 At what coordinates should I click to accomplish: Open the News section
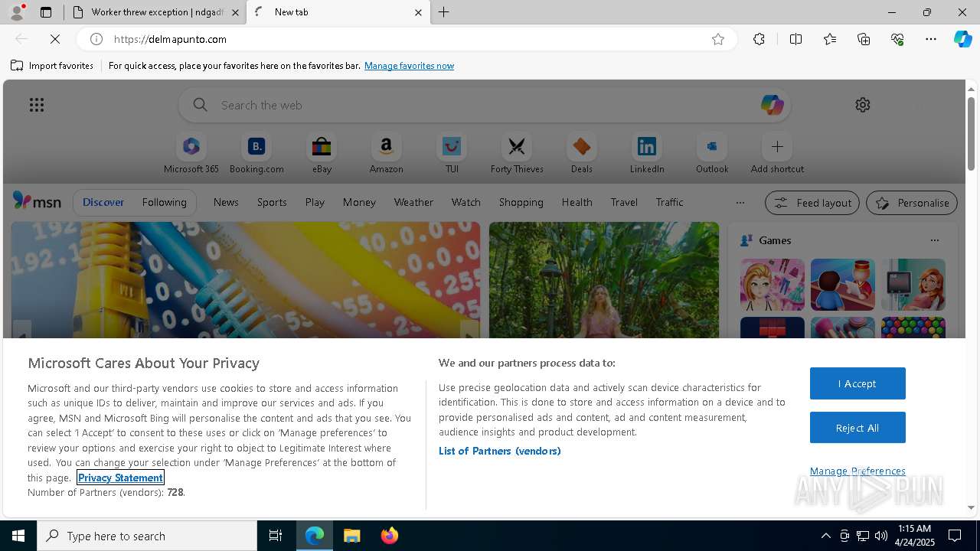(x=226, y=203)
